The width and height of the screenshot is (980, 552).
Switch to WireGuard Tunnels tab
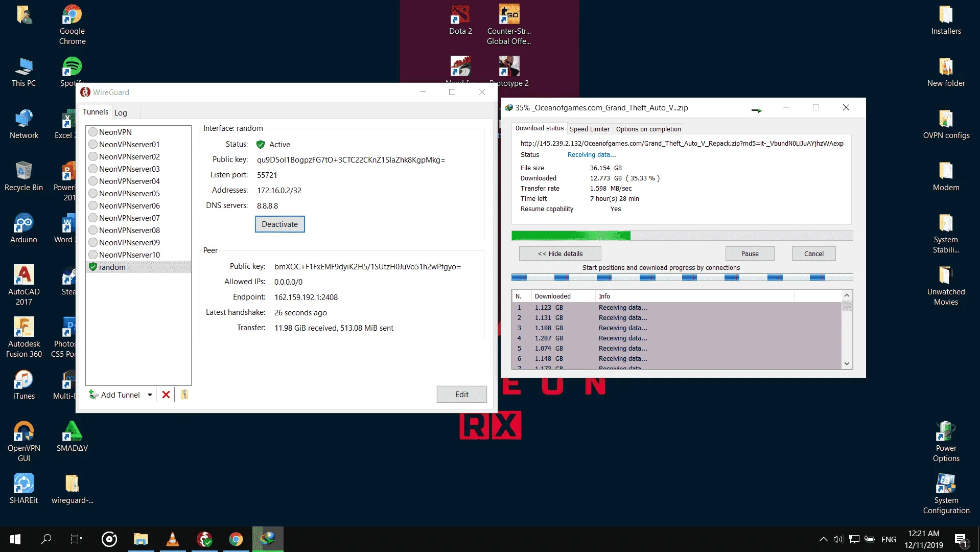pyautogui.click(x=96, y=112)
